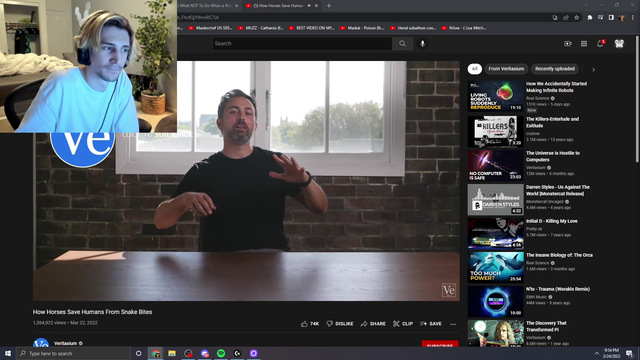
Task: Share the video using the Share button
Action: pos(373,324)
